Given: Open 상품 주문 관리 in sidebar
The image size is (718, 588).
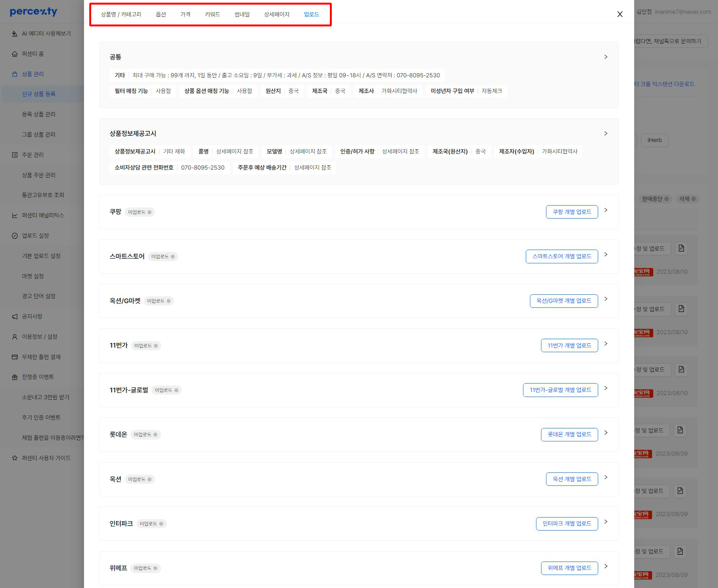Looking at the screenshot, I should tap(39, 175).
